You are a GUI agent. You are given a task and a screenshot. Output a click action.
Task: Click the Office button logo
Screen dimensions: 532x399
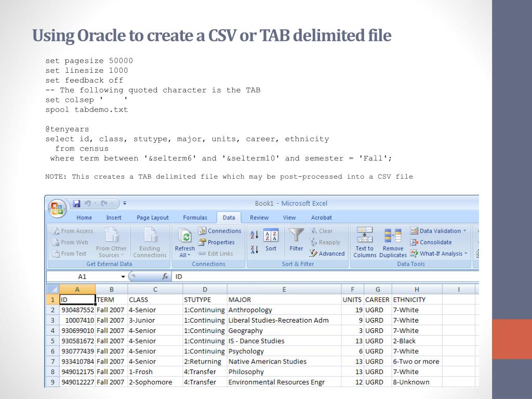tap(57, 207)
